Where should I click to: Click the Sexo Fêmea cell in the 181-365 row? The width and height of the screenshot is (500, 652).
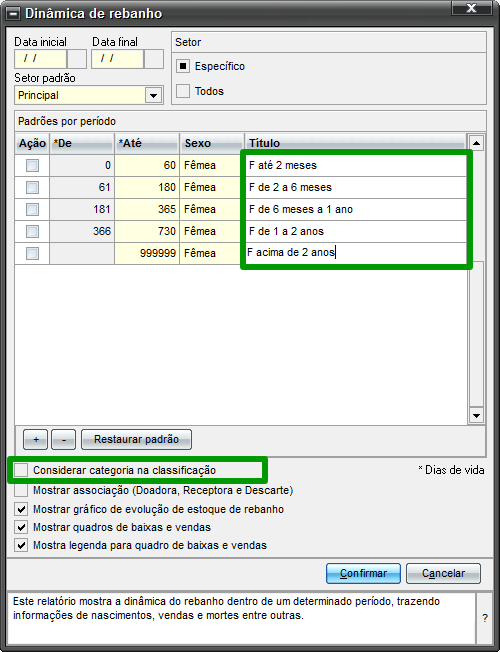point(212,210)
